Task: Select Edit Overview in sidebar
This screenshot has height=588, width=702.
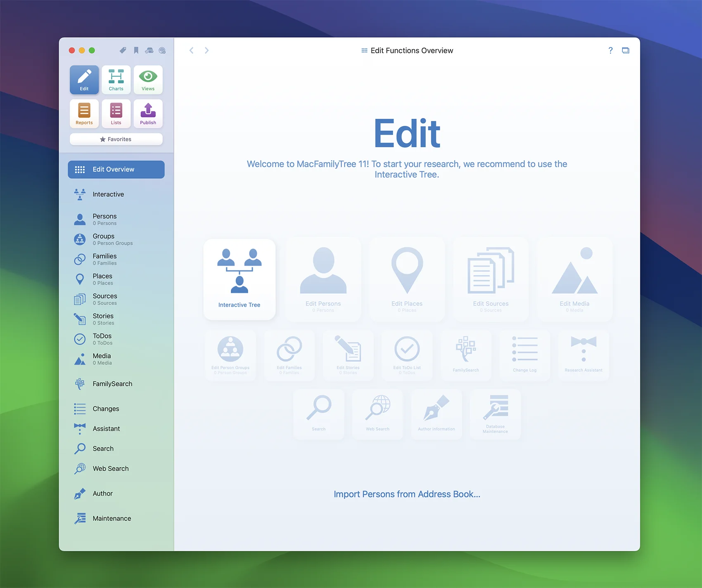Action: coord(116,170)
